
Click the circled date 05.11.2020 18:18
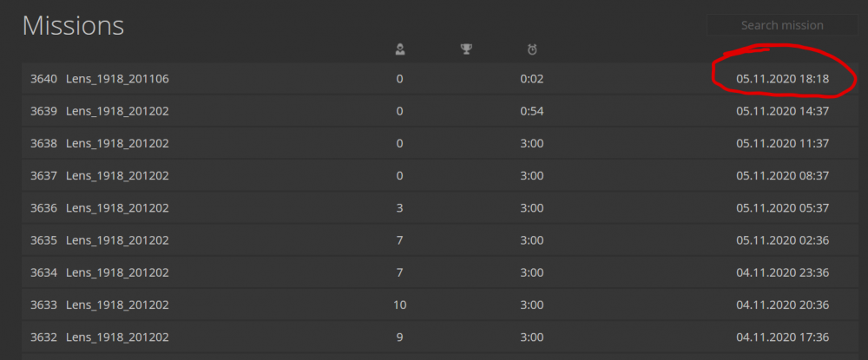(x=782, y=79)
